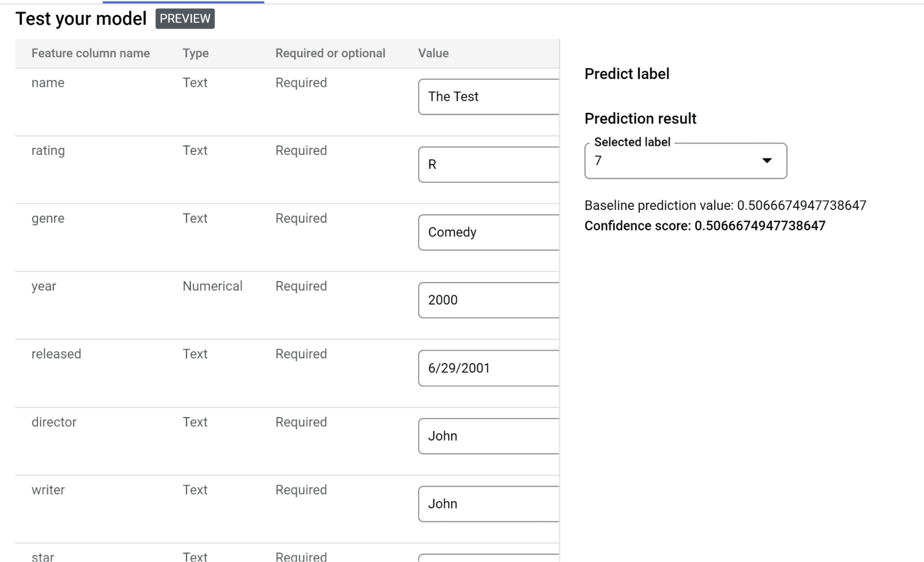
Task: Click the released feature name label
Action: pos(56,354)
